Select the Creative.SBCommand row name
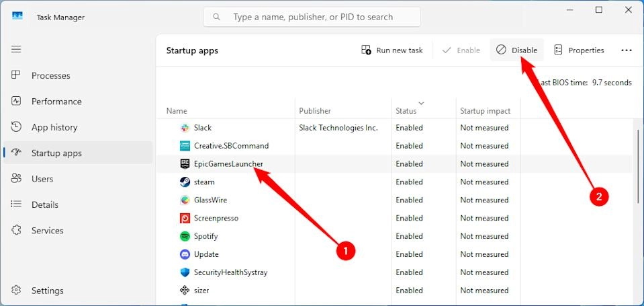 click(x=231, y=145)
